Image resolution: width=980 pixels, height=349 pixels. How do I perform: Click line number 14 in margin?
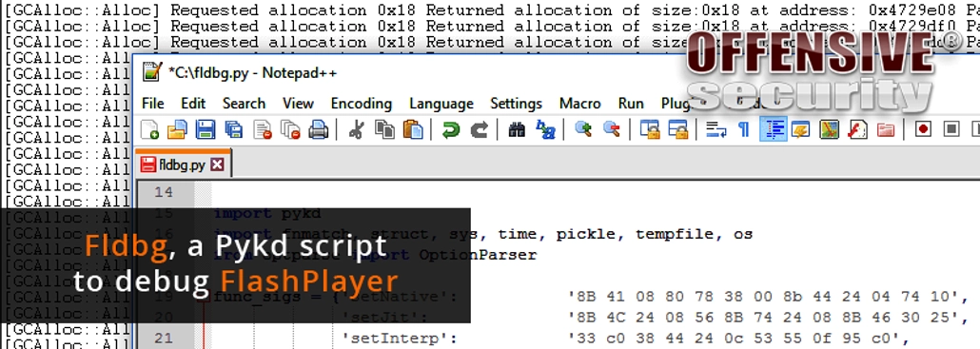coord(164,192)
